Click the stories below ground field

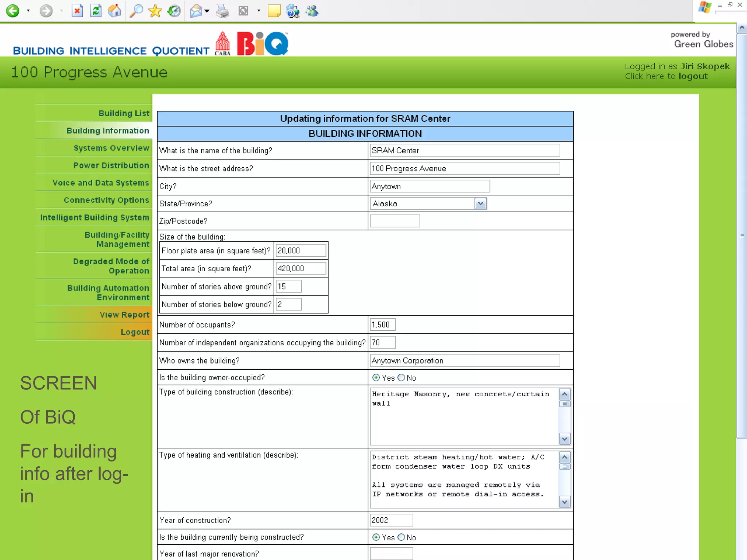click(x=289, y=304)
